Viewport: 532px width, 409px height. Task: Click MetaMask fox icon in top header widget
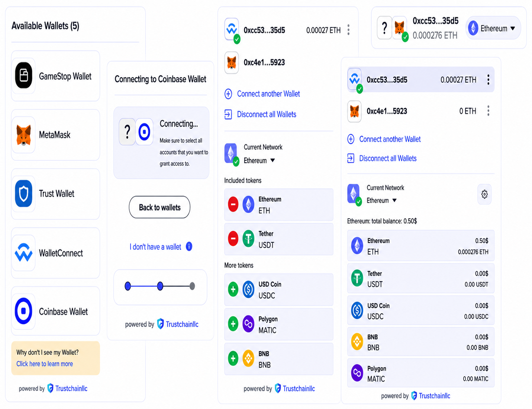pyautogui.click(x=400, y=28)
